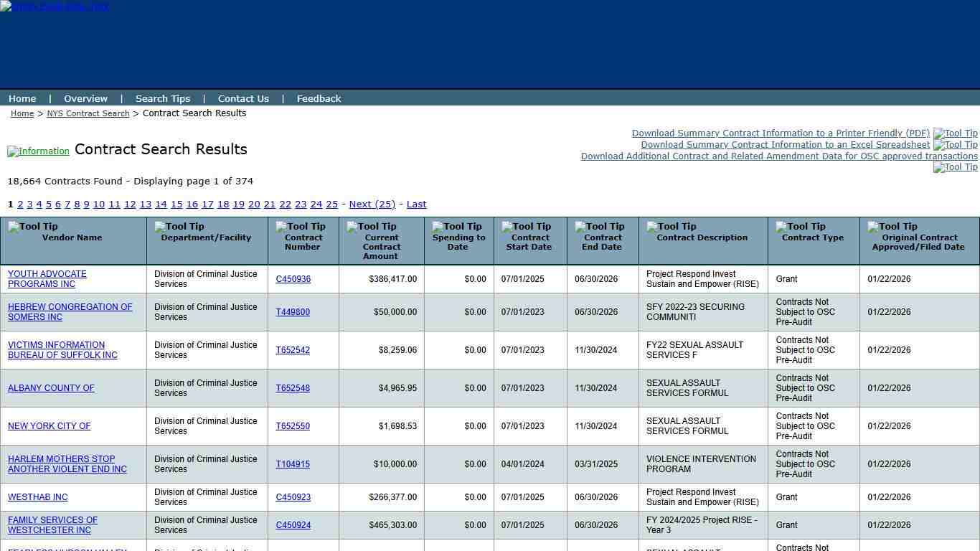The height and width of the screenshot is (551, 980).
Task: Go to the Last results page
Action: point(416,204)
